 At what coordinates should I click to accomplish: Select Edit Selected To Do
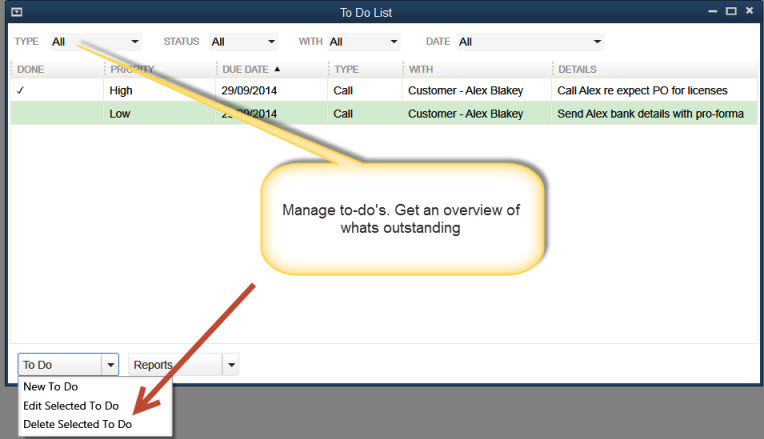tap(71, 406)
